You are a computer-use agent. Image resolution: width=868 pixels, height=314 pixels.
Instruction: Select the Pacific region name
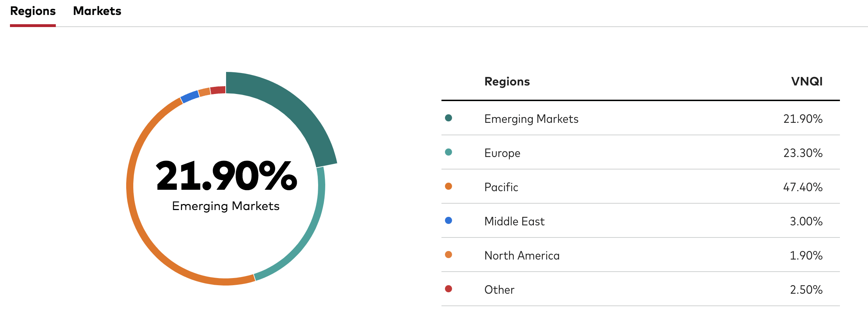point(501,187)
